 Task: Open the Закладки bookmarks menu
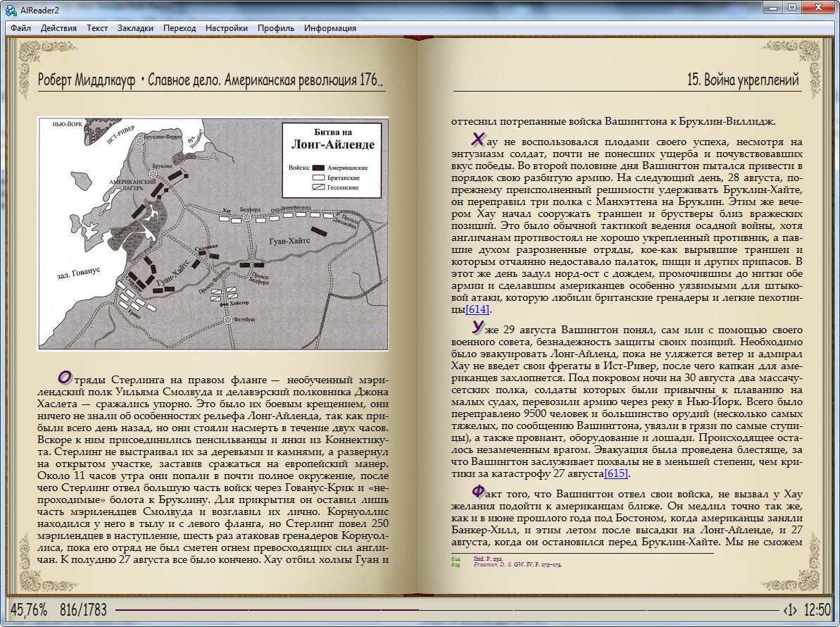click(135, 28)
